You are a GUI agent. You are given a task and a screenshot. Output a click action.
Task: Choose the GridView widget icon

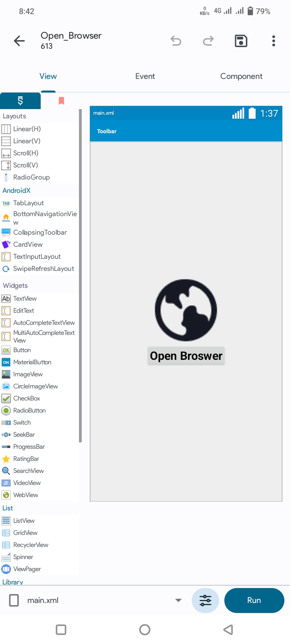click(6, 533)
